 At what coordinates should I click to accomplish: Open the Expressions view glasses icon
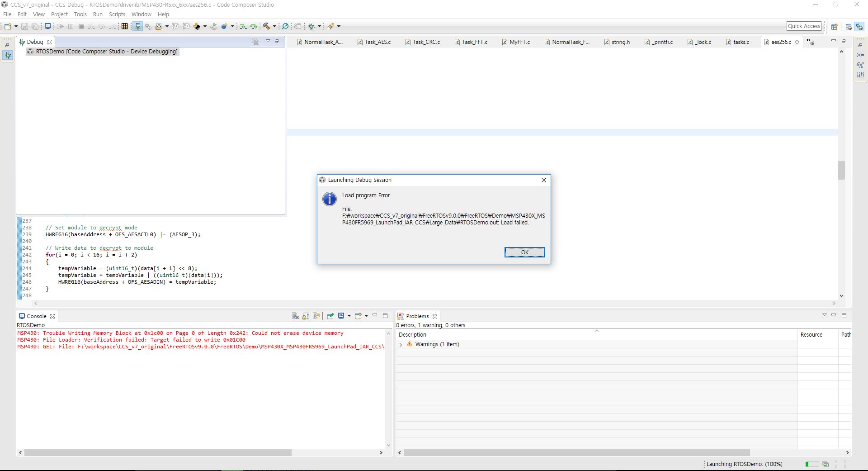[860, 65]
